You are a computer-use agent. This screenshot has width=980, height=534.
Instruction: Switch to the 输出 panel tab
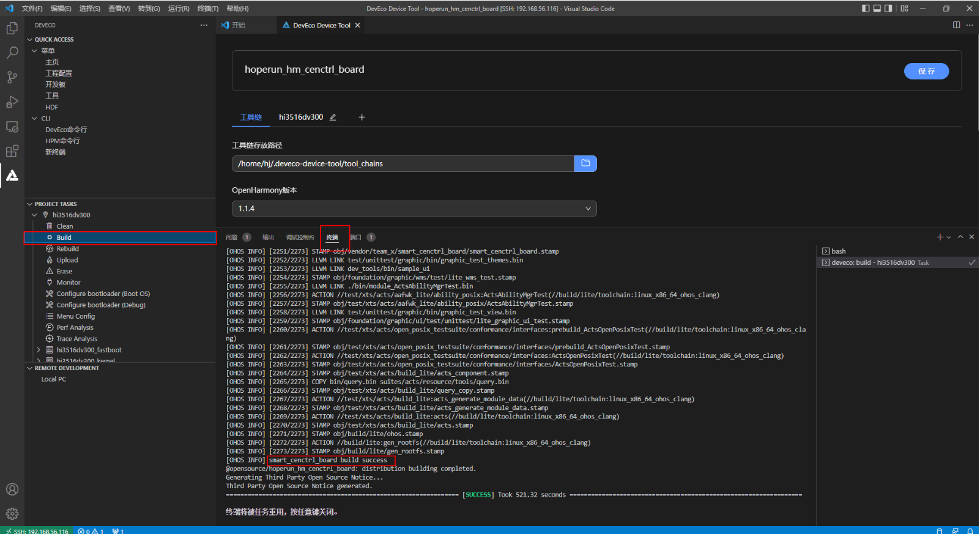point(268,237)
